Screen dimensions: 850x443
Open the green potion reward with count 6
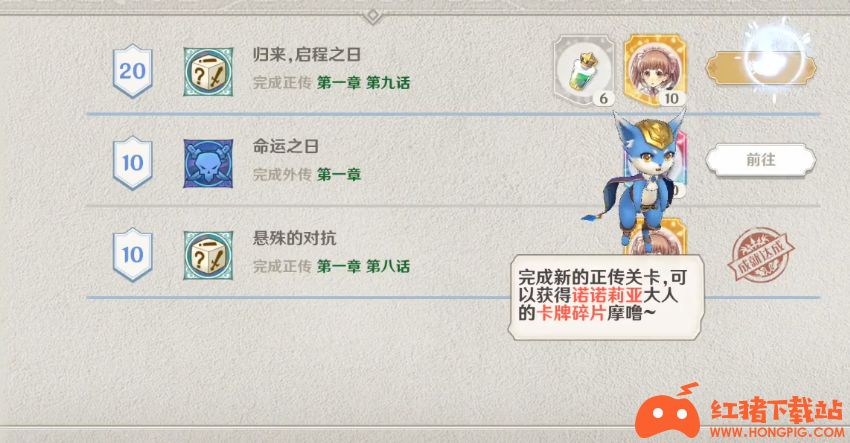coord(584,70)
